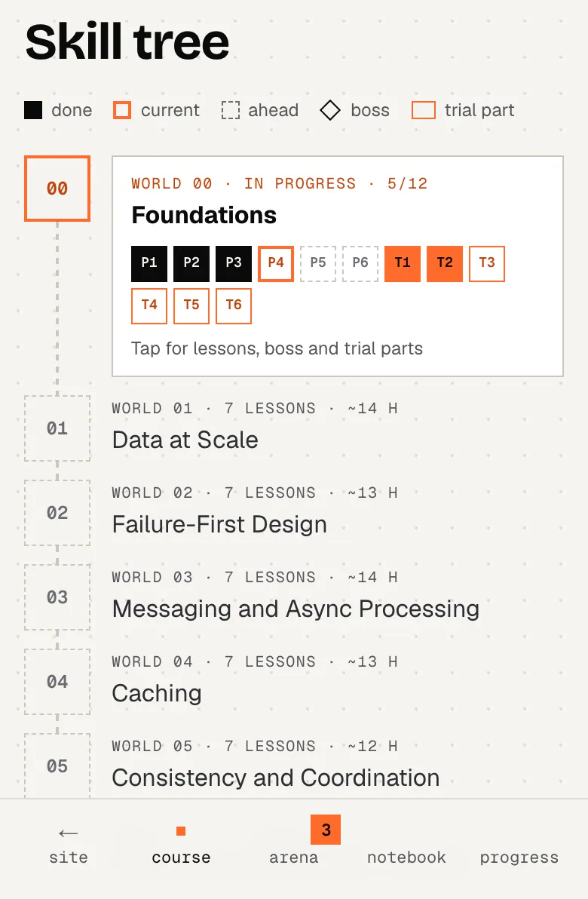Open the World 03 node box

coord(57,597)
